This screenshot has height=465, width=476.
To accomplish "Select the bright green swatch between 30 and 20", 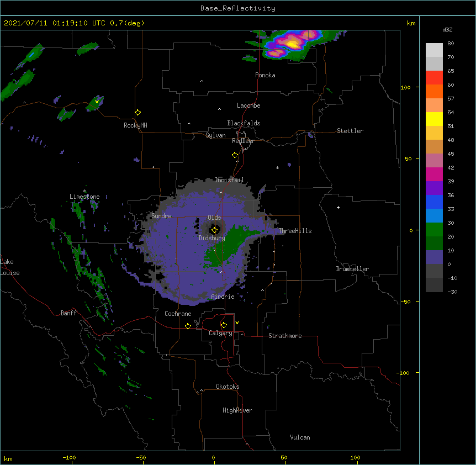I will point(434,230).
